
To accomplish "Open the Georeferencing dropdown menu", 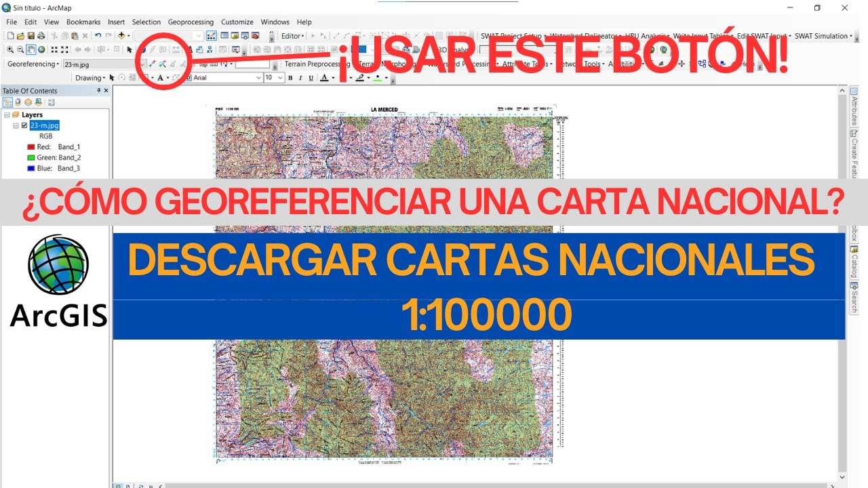I will (33, 64).
